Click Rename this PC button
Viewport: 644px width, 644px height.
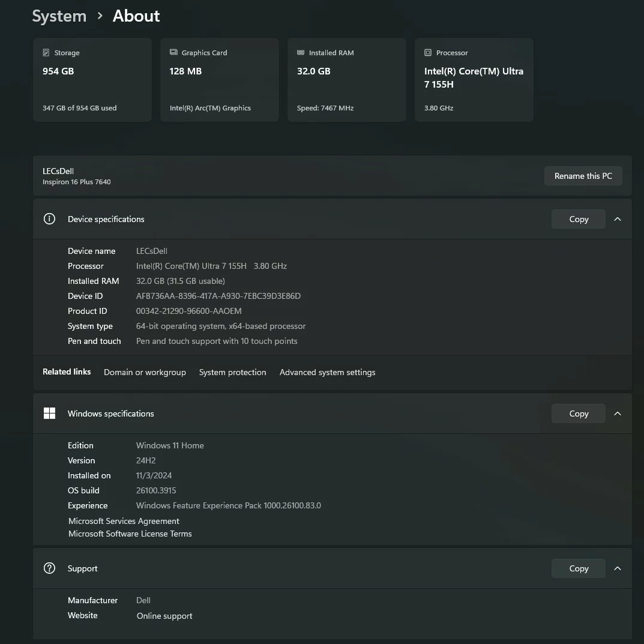pos(583,176)
